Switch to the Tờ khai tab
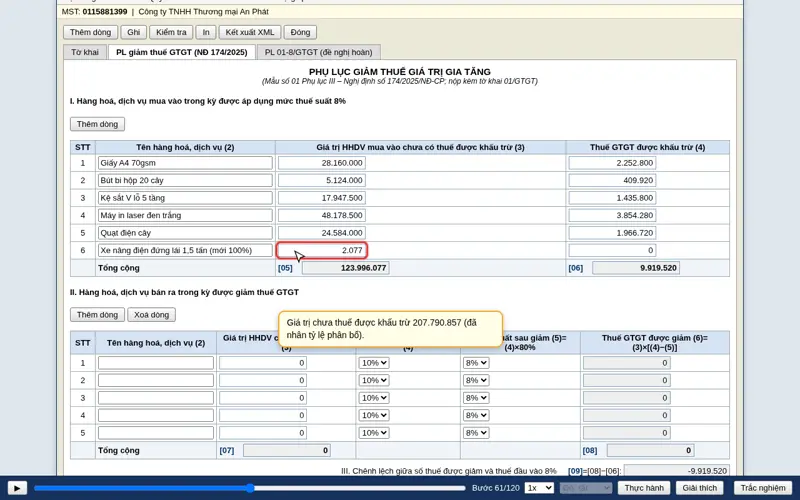Screen dimensions: 800x500 pyautogui.click(x=85, y=52)
